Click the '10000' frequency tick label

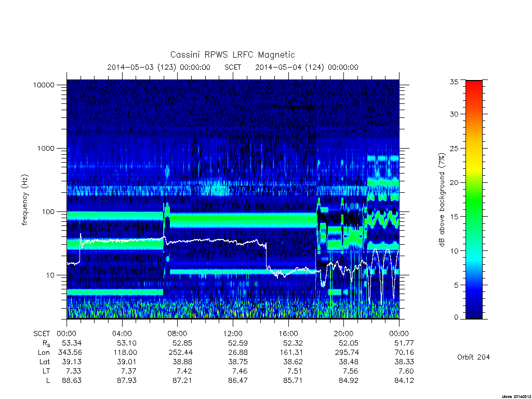pos(44,85)
